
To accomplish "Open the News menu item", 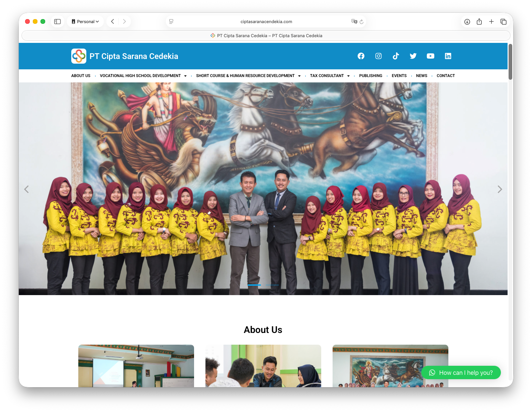I will click(422, 76).
